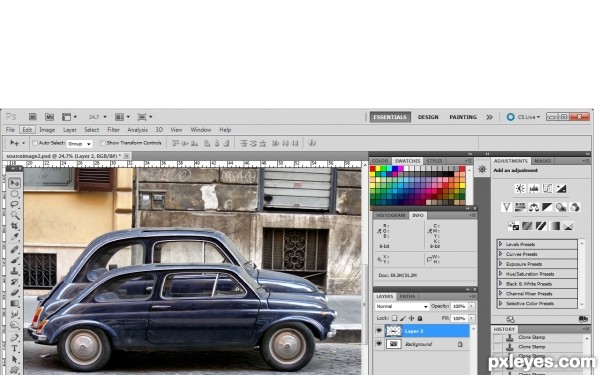Add a Gradient Map adjustment

tap(554, 226)
